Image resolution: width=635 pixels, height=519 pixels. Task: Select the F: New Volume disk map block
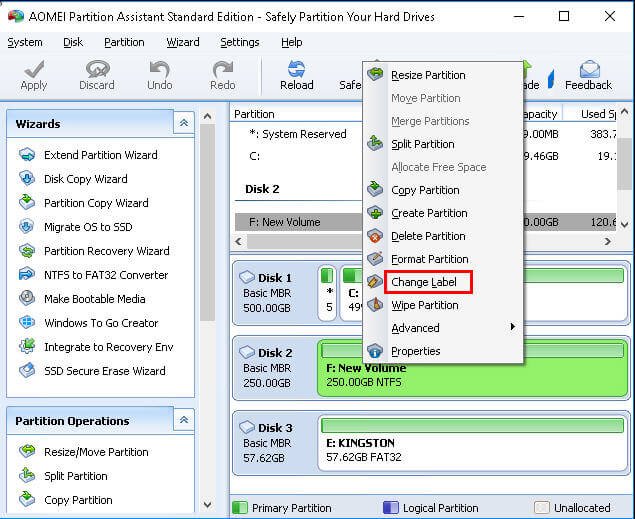pyautogui.click(x=473, y=368)
